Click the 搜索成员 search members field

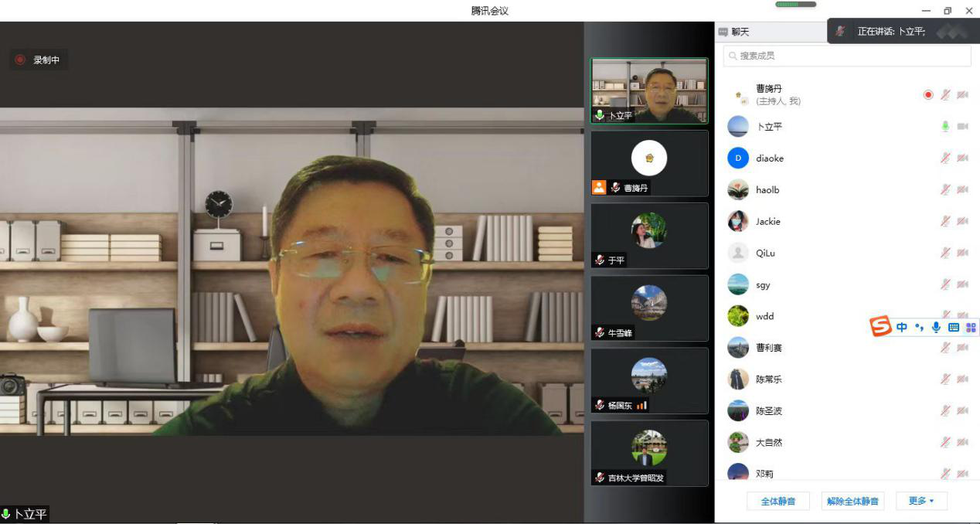[x=847, y=56]
